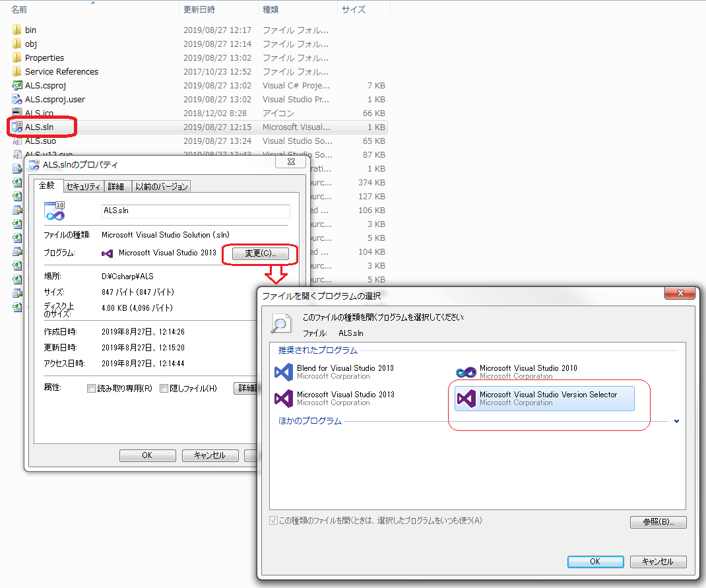This screenshot has height=588, width=706.
Task: Click the 変更(C)... button
Action: pyautogui.click(x=260, y=253)
